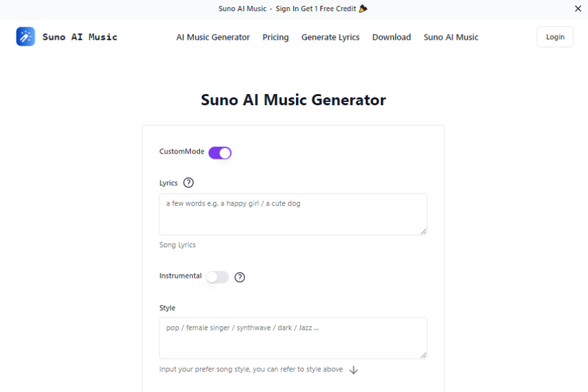This screenshot has height=392, width=588.
Task: Click the Suno AI Music logo icon
Action: [x=25, y=37]
